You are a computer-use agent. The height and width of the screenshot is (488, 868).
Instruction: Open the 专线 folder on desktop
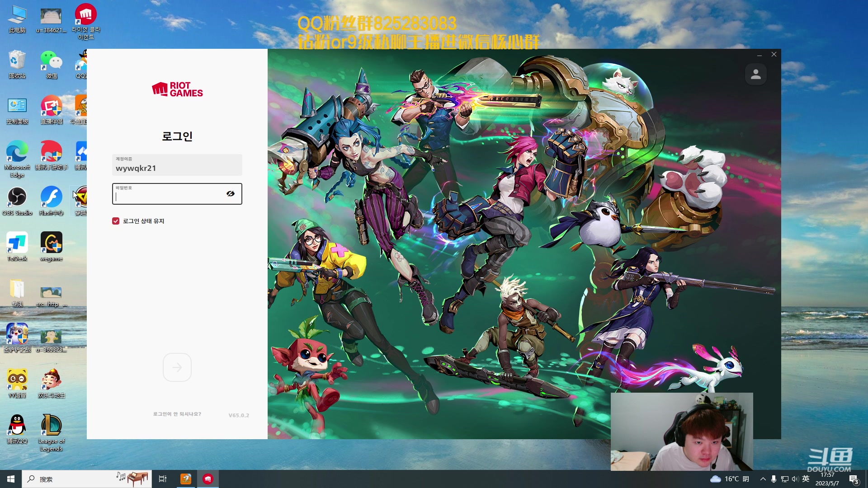click(x=17, y=293)
